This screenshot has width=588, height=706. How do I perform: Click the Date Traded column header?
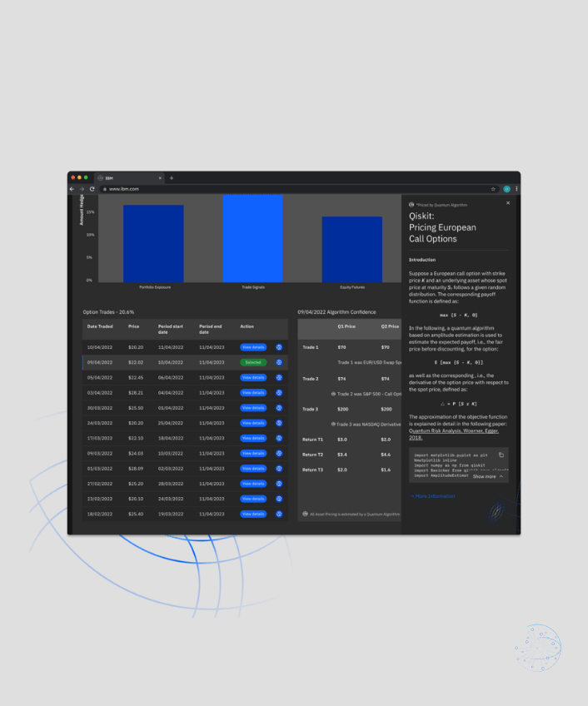pos(100,326)
